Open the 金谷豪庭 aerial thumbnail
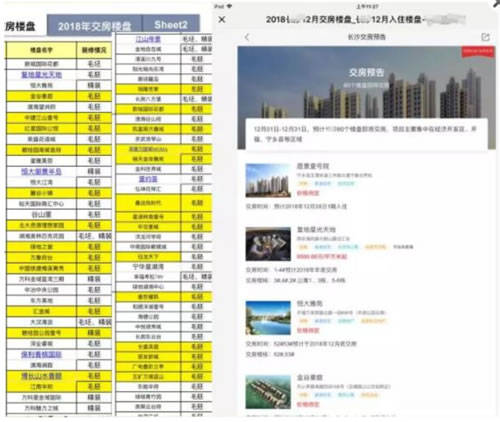 pyautogui.click(x=268, y=392)
